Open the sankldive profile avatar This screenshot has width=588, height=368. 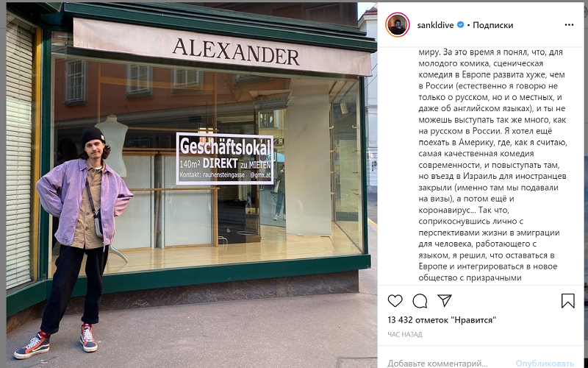397,25
